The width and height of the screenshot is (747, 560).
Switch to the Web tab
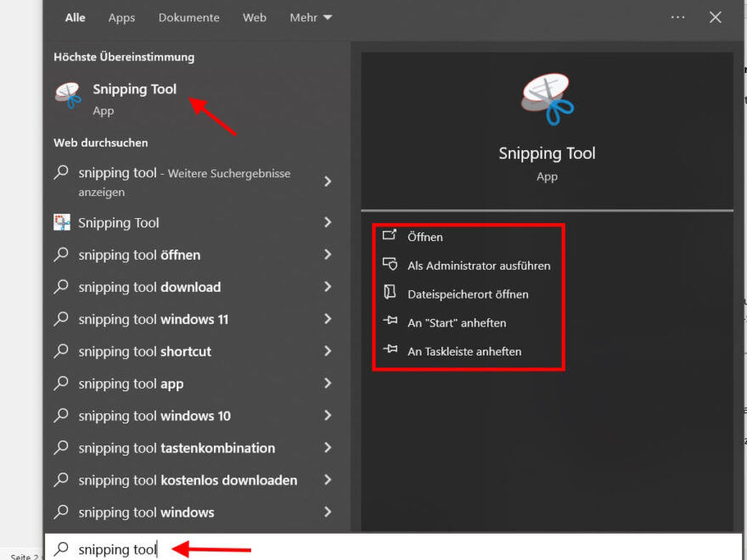pos(255,18)
